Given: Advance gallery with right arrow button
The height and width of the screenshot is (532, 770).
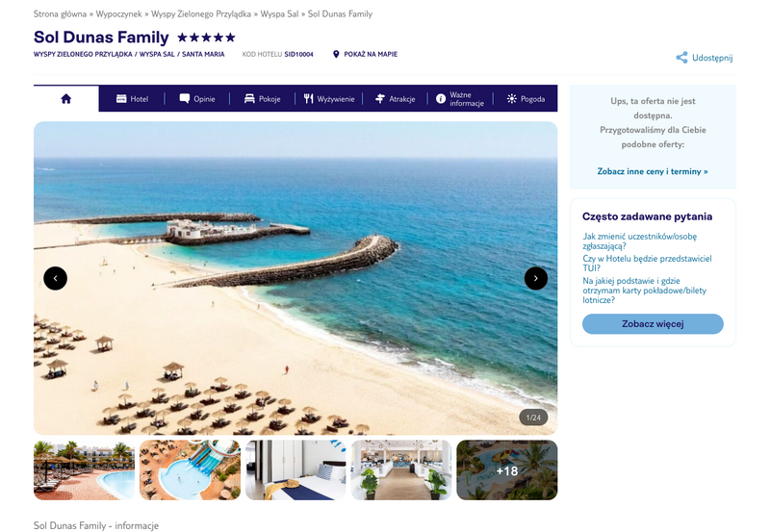Looking at the screenshot, I should coord(536,278).
